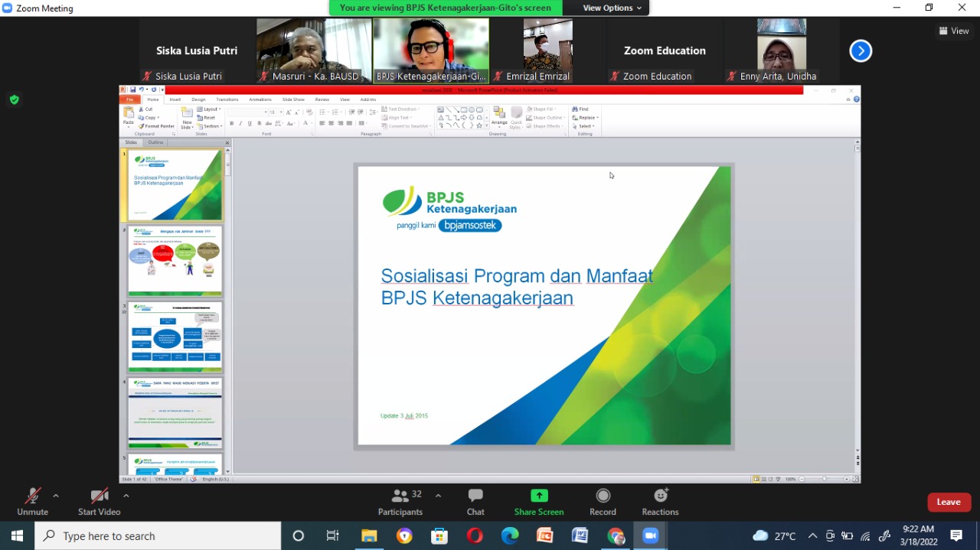The width and height of the screenshot is (980, 550).
Task: Open the Animations ribbon tab
Action: [260, 99]
